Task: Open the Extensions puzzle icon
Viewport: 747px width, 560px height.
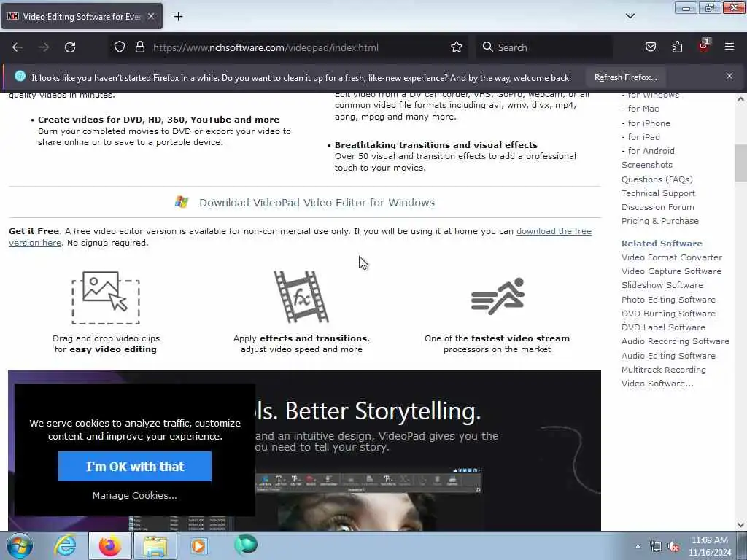Action: point(677,47)
